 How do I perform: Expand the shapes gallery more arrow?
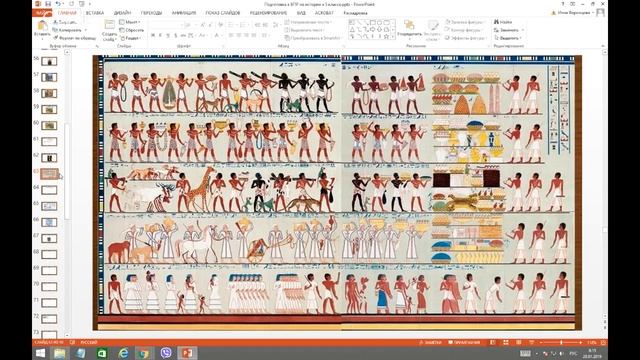tap(393, 37)
